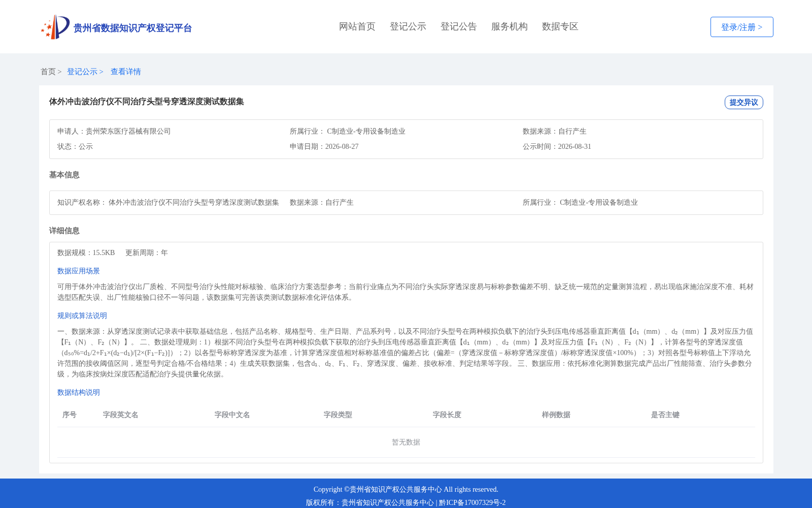Click the platform logo icon
This screenshot has height=508, width=812.
click(55, 27)
